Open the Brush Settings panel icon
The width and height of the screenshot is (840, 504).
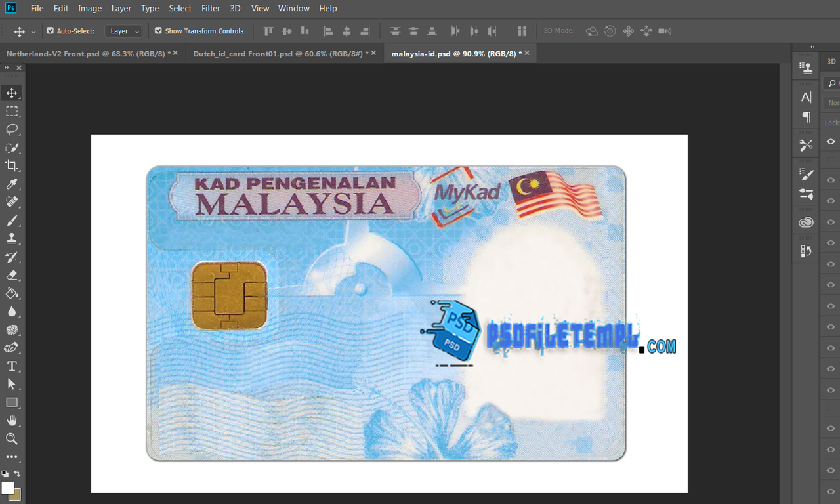[x=806, y=174]
